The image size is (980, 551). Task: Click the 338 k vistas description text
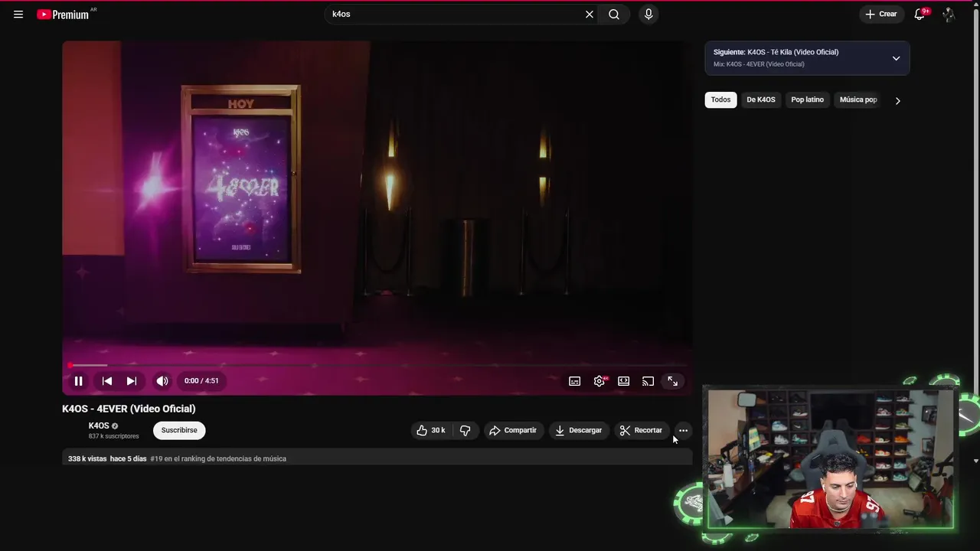(x=87, y=458)
